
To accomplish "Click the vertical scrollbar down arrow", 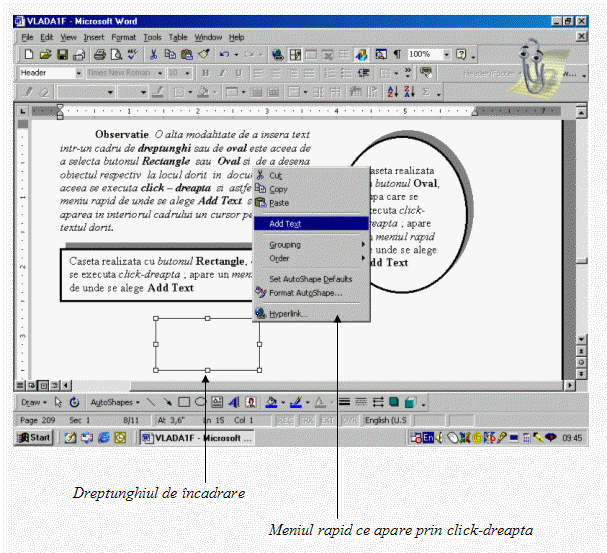I will (581, 339).
